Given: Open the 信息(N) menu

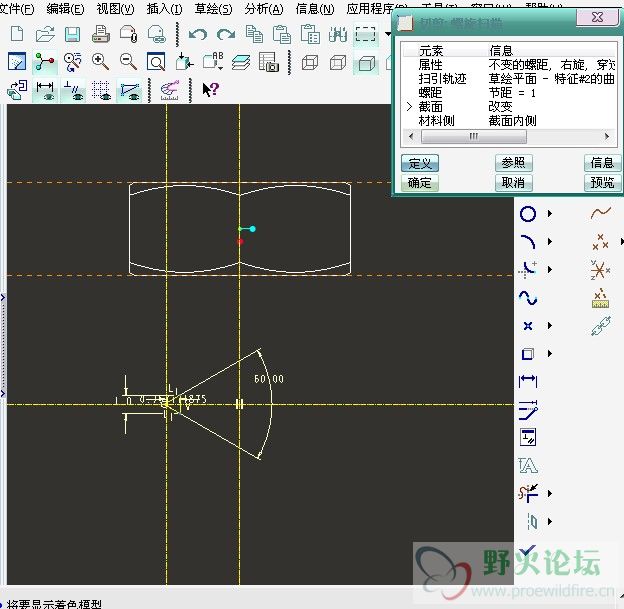Looking at the screenshot, I should tap(315, 8).
